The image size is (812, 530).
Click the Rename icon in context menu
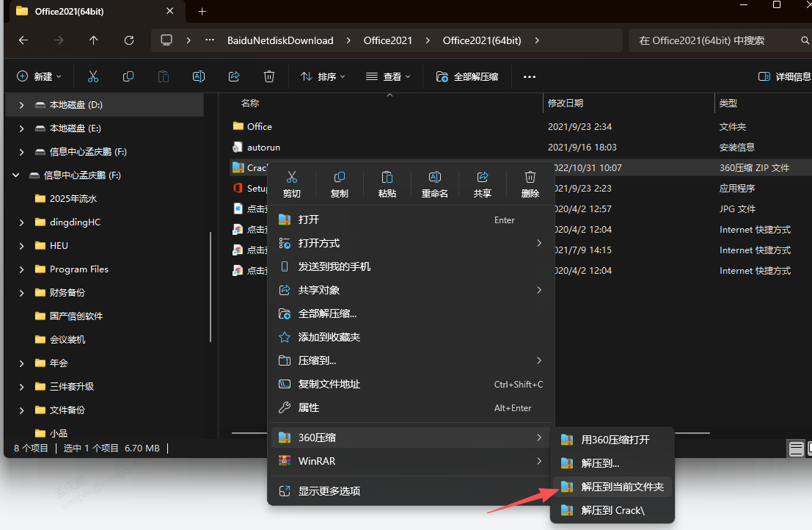[434, 178]
